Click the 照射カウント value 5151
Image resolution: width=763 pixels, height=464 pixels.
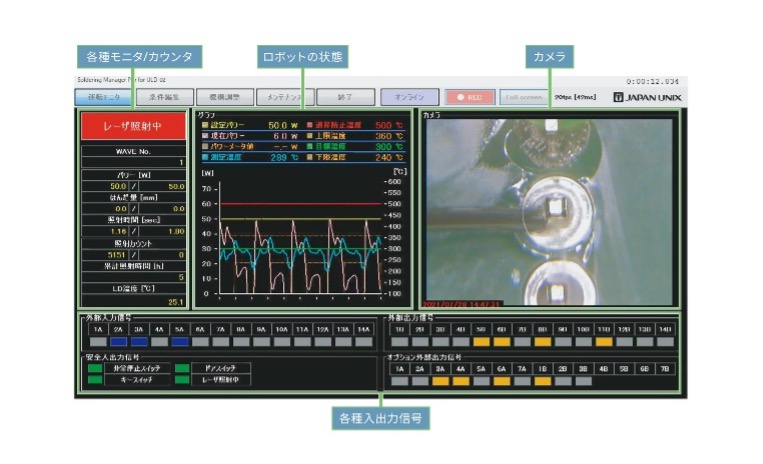tap(117, 255)
